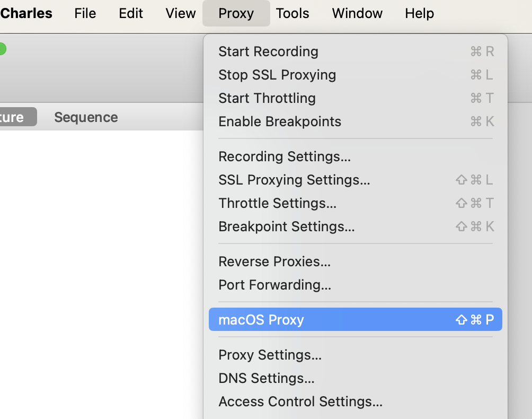This screenshot has height=419, width=532.
Task: Open the Edit menu
Action: (x=131, y=13)
